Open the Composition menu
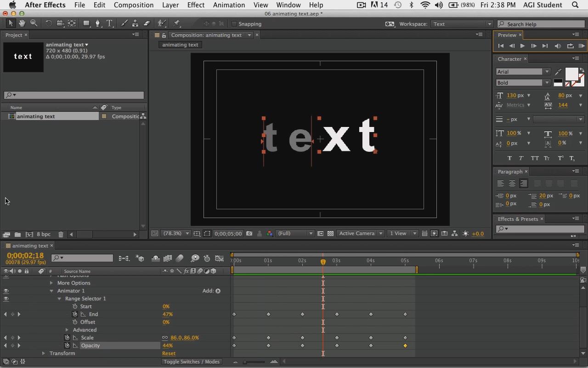The image size is (588, 368). pyautogui.click(x=134, y=5)
